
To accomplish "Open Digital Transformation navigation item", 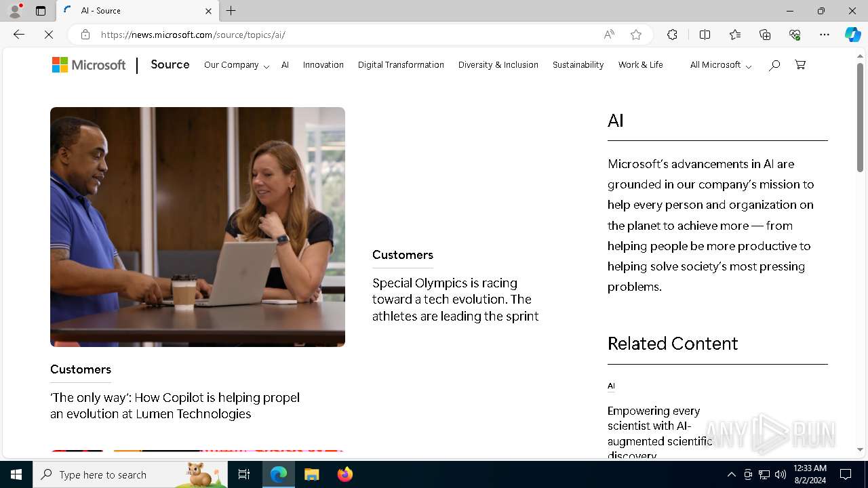I will (401, 65).
